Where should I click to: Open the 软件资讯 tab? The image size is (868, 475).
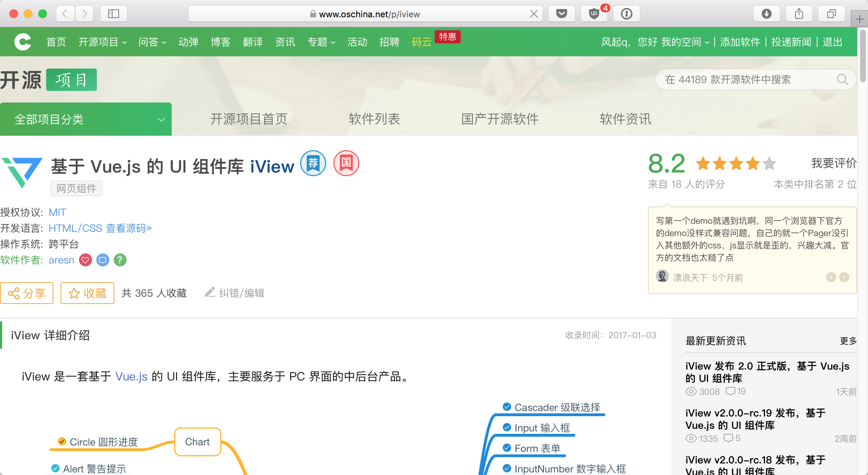(x=626, y=119)
